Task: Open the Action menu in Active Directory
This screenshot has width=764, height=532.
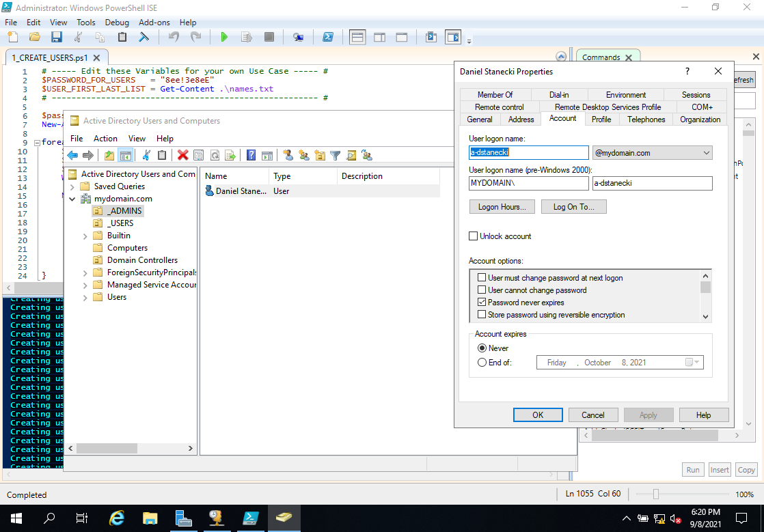Action: point(105,139)
